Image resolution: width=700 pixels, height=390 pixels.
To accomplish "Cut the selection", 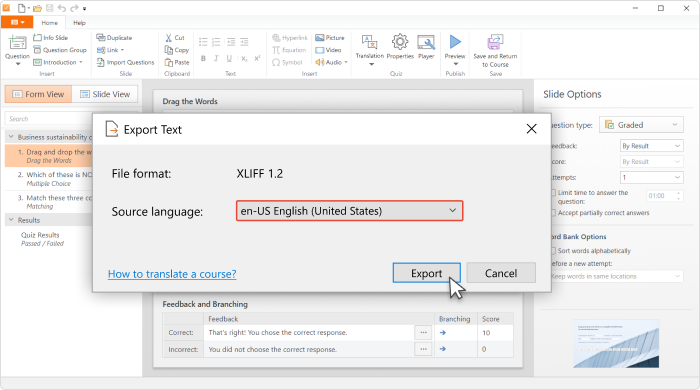I will coord(175,38).
